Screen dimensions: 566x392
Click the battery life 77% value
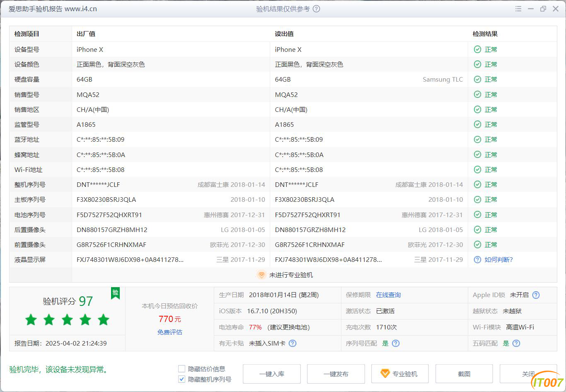click(255, 327)
